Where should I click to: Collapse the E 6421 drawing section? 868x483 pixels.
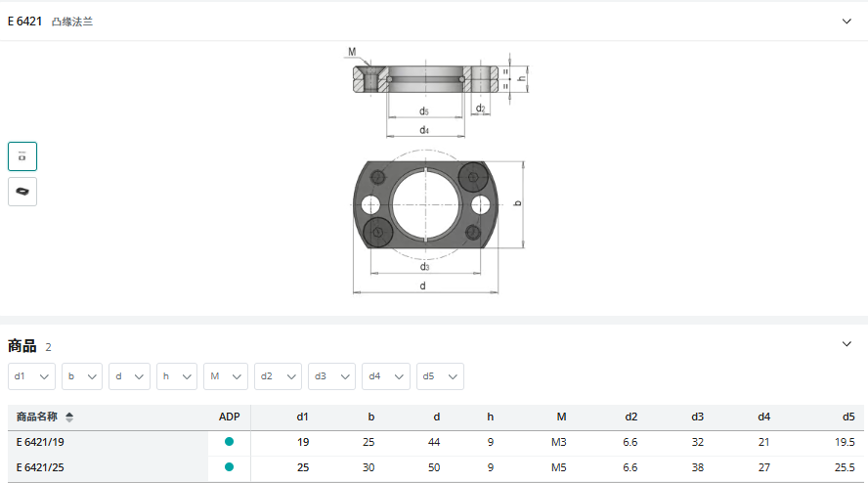tap(846, 22)
